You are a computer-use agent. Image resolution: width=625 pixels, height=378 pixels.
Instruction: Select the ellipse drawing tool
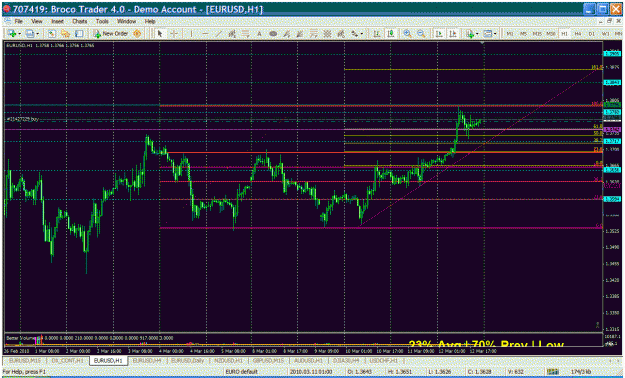click(273, 34)
